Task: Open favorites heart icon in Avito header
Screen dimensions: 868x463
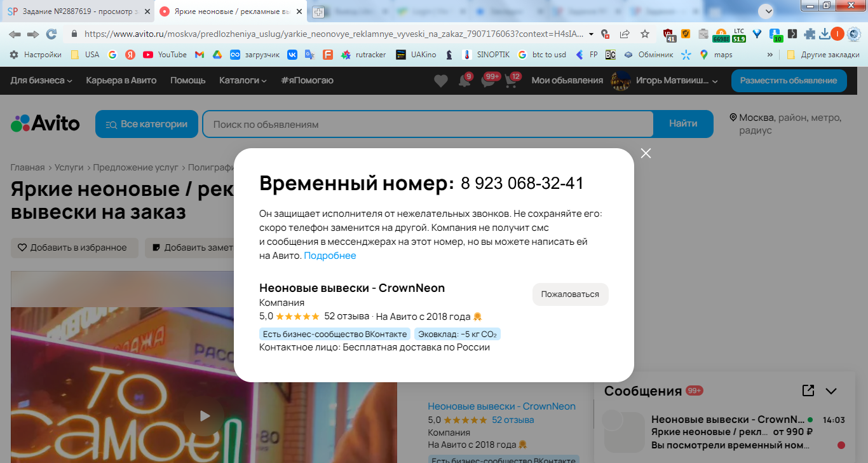Action: [x=440, y=81]
